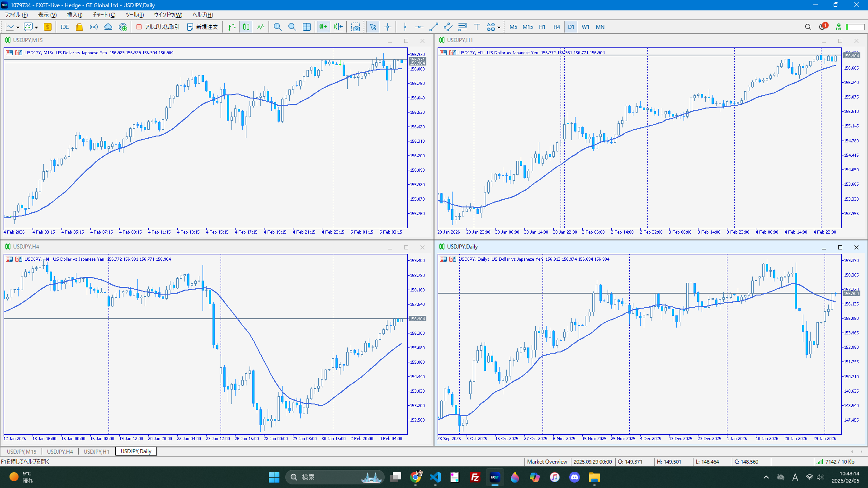
Task: Select the trendline drawing tool
Action: point(434,27)
